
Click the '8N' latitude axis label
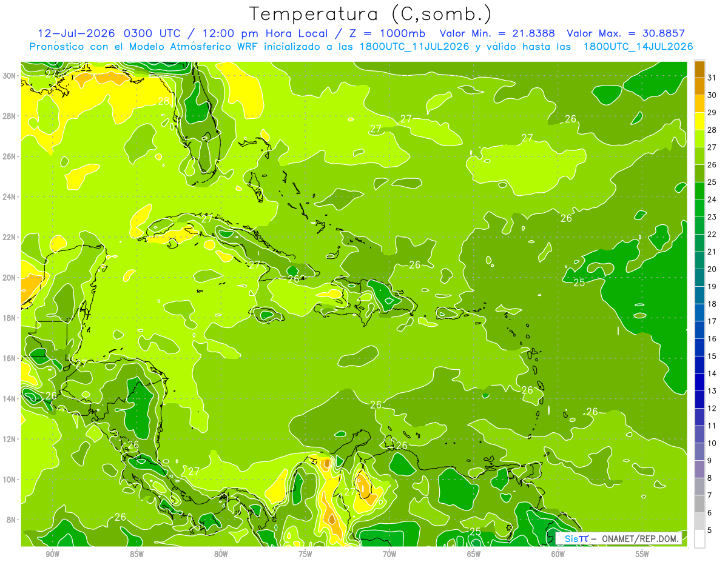[12, 520]
